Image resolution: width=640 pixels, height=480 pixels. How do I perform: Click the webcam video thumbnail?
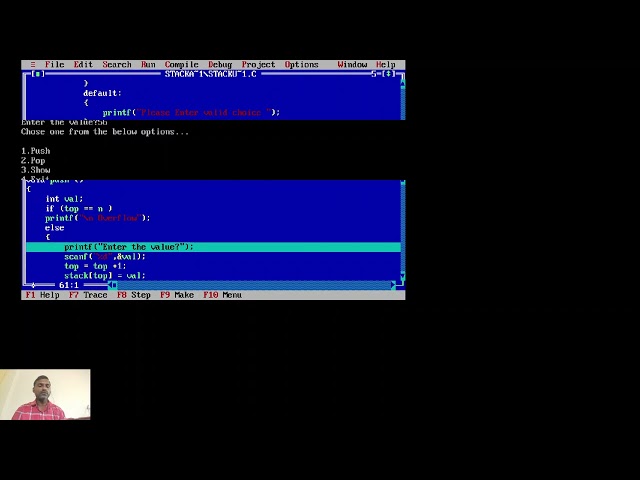click(x=45, y=394)
